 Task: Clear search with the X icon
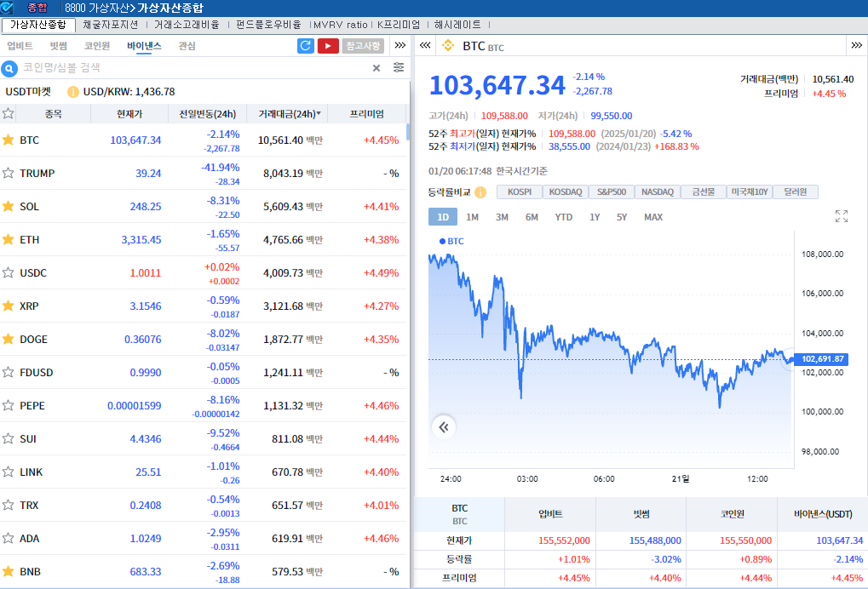pos(377,68)
